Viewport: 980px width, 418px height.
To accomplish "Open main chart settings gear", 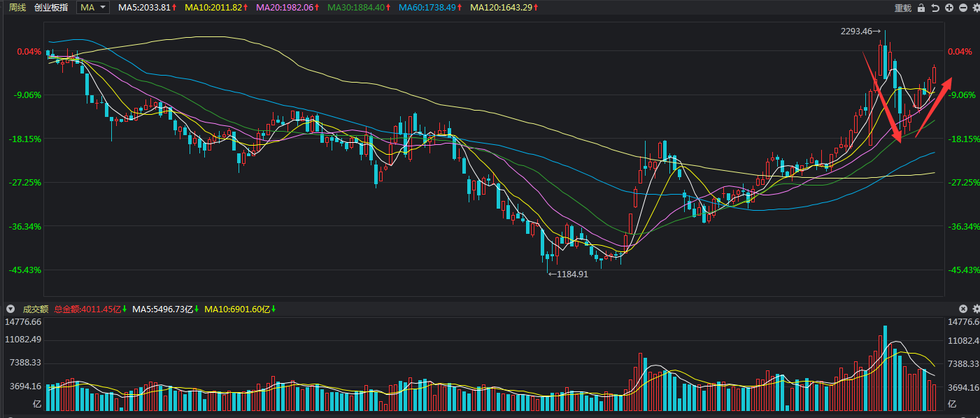I will (975, 8).
